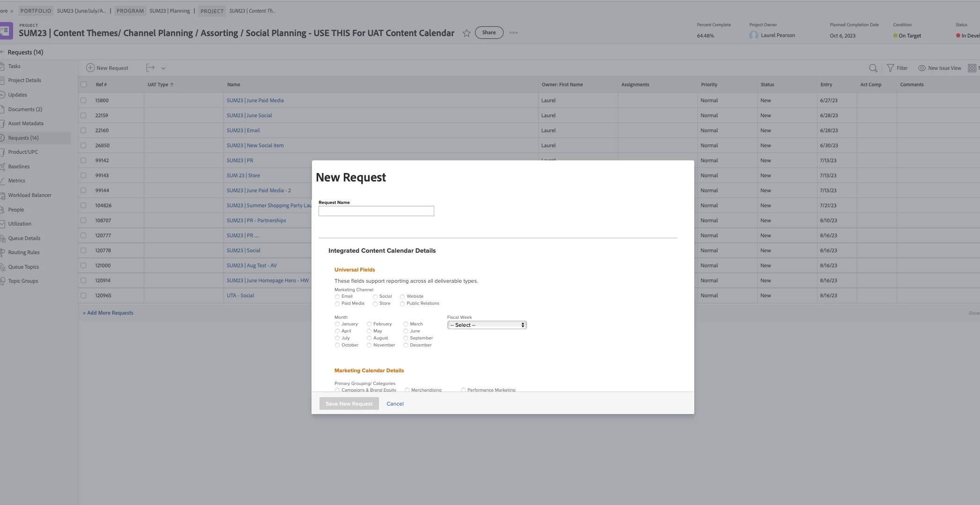Tick the select-all checkbox in table header

pos(83,84)
